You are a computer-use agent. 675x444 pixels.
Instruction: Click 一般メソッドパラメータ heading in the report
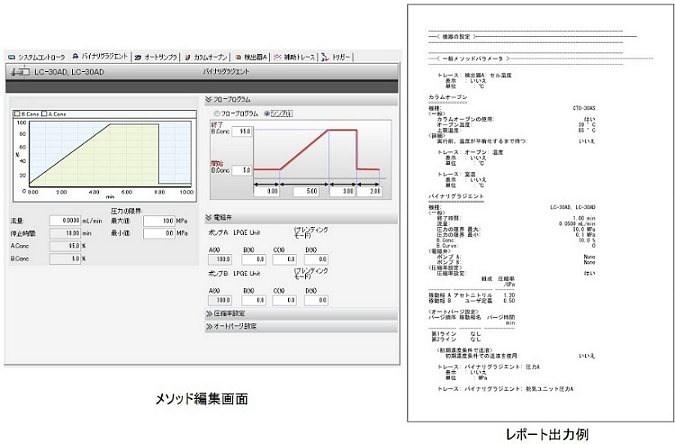[472, 58]
